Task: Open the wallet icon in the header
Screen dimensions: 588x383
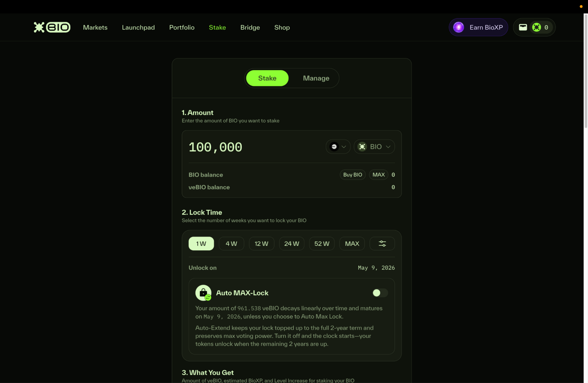Action: pyautogui.click(x=523, y=27)
